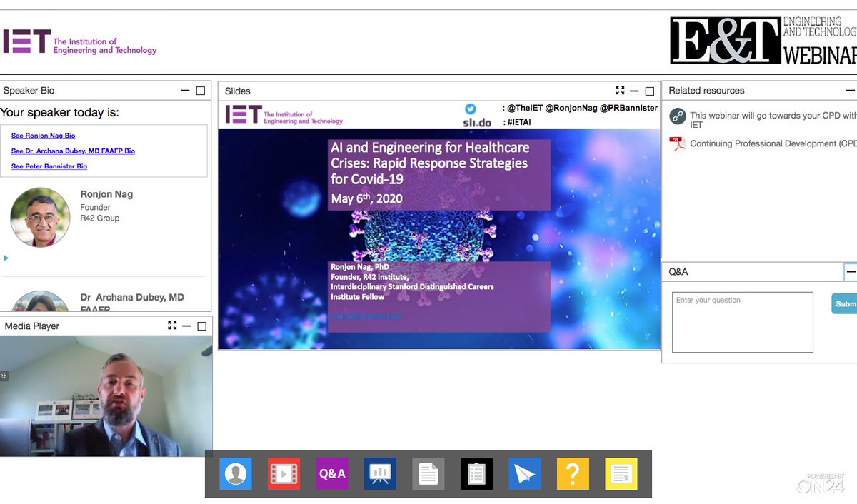Click the paper plane share dock icon
The height and width of the screenshot is (504, 857).
coord(525,473)
